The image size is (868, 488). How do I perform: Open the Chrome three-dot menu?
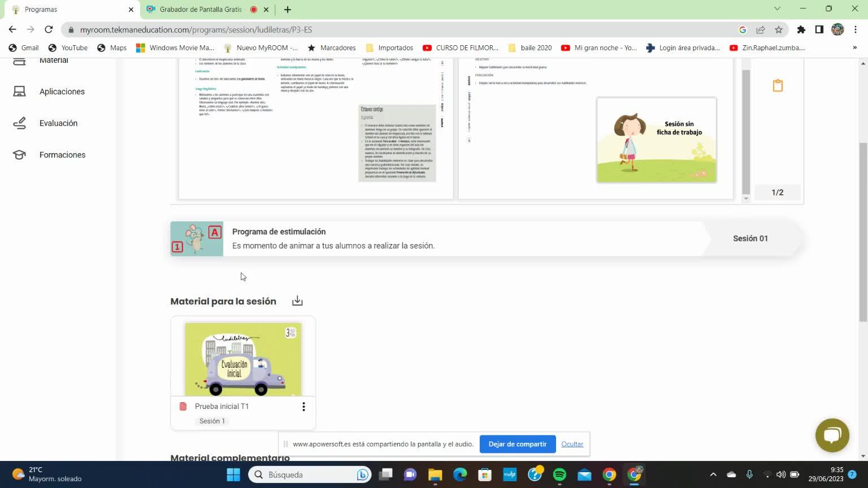856,29
